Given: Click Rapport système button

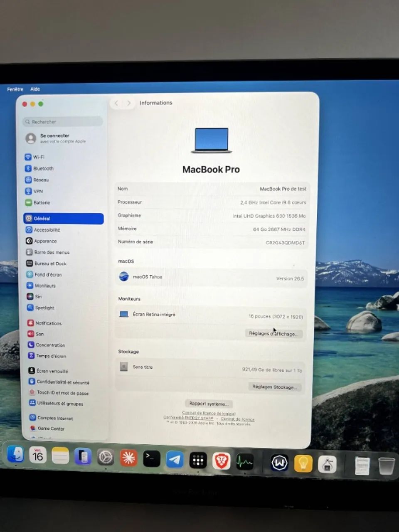Looking at the screenshot, I should [209, 404].
